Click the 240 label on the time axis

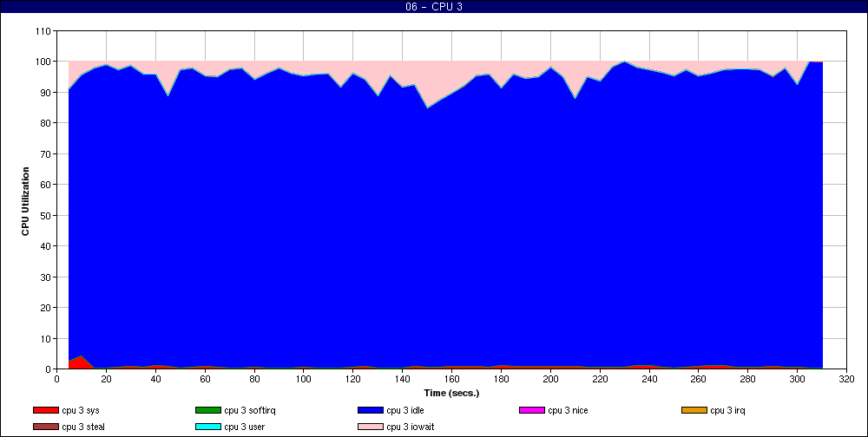(649, 379)
